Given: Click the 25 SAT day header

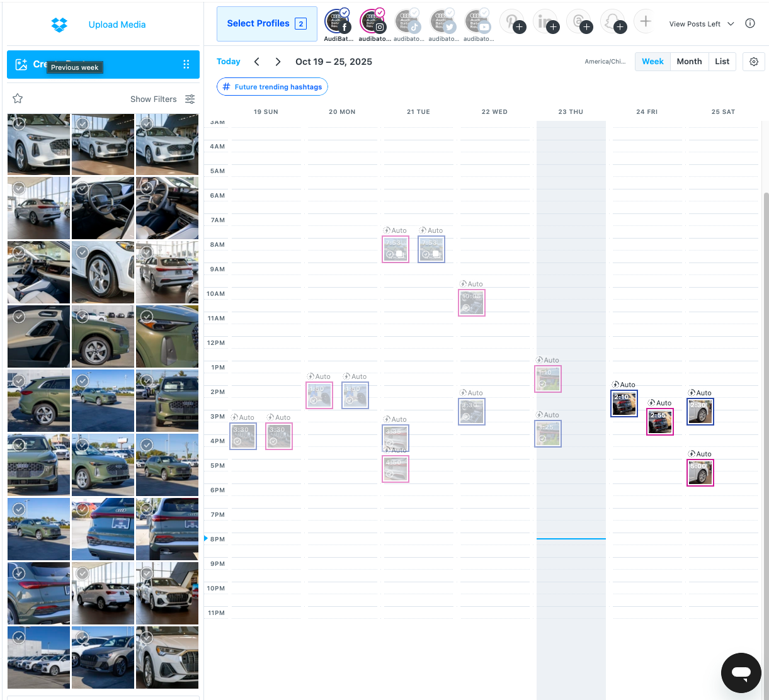Looking at the screenshot, I should 724,111.
